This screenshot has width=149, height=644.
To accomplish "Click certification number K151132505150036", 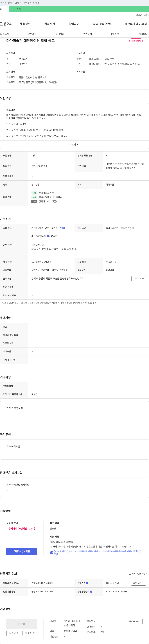I will pyautogui.click(x=117, y=591).
